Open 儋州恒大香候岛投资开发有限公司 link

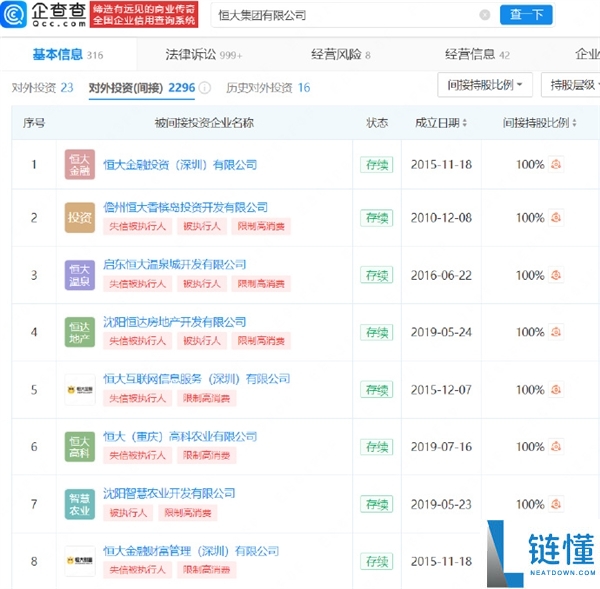[x=185, y=207]
